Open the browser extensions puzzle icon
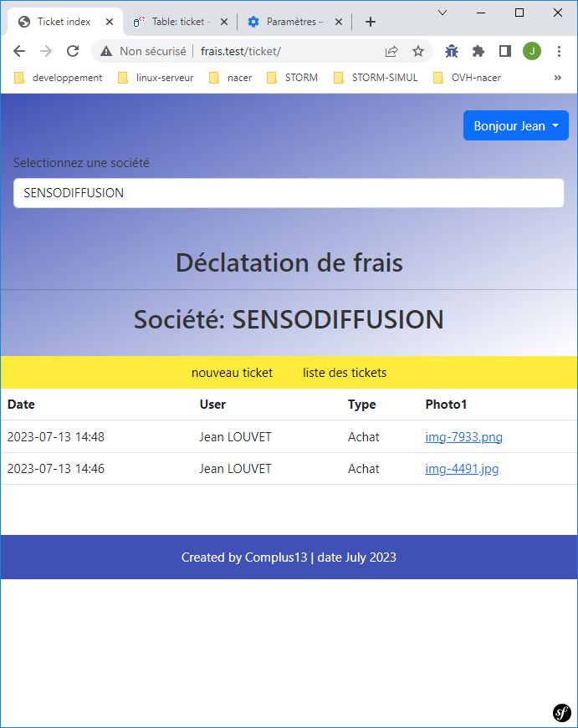Screen dimensions: 578x728 [x=478, y=51]
